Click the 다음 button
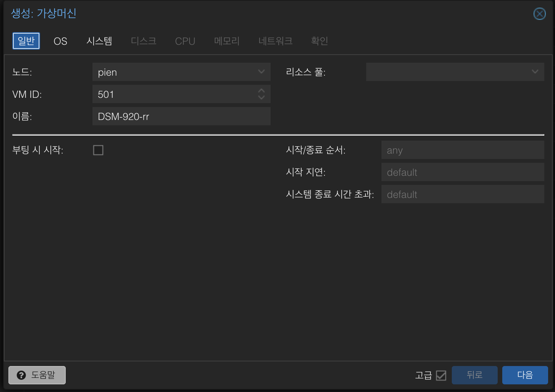 [525, 375]
